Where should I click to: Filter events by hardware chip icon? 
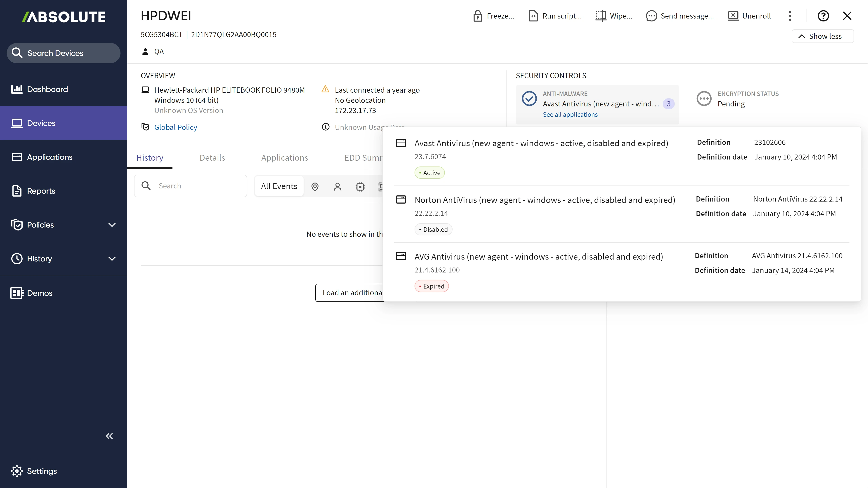pyautogui.click(x=360, y=187)
